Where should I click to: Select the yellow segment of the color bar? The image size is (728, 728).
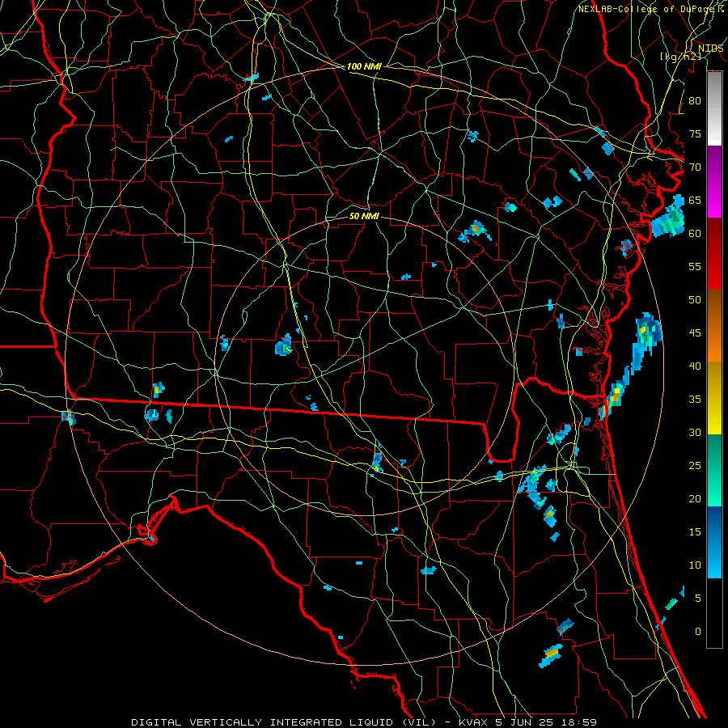coord(714,398)
